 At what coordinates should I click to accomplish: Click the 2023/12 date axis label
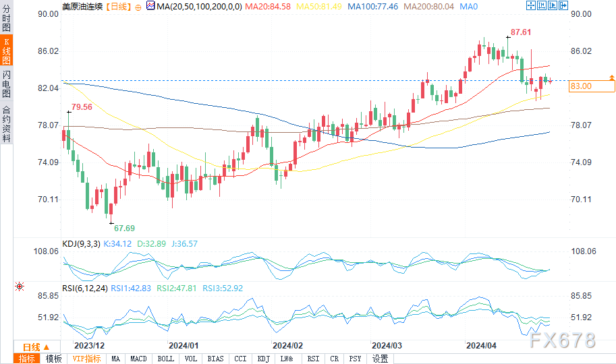[89, 346]
